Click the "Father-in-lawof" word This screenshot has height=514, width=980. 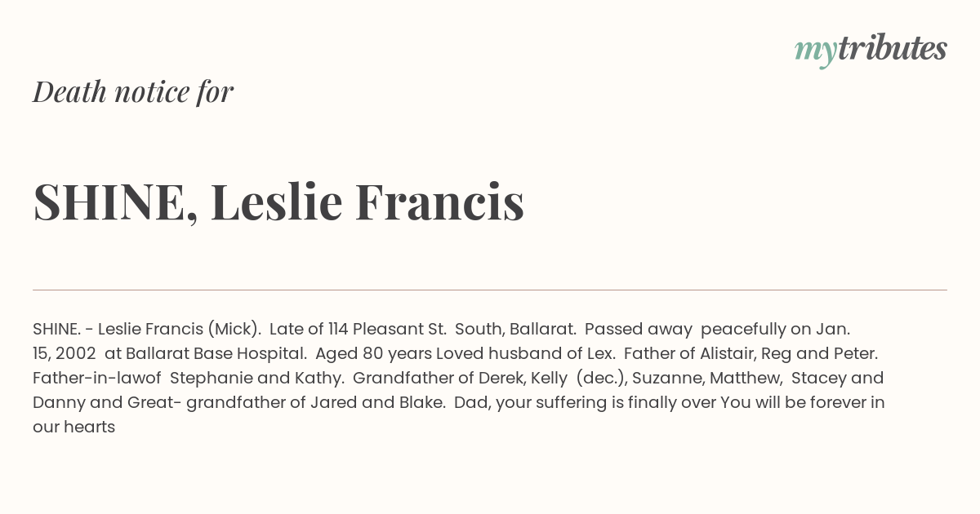pyautogui.click(x=96, y=378)
